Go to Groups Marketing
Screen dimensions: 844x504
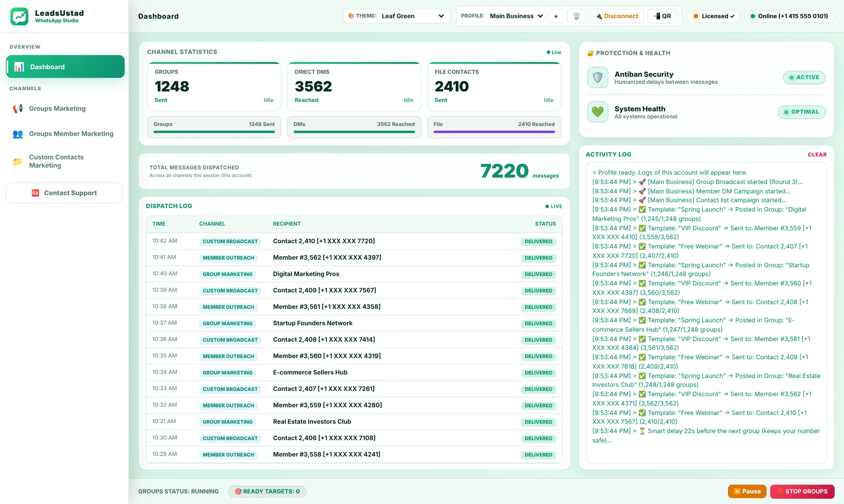[x=65, y=109]
